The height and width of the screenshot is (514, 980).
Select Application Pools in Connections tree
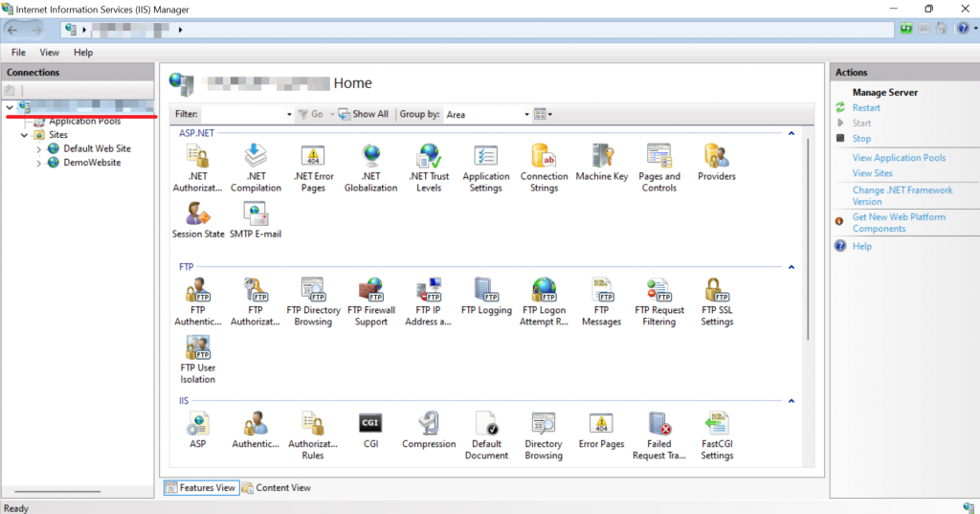pyautogui.click(x=85, y=122)
